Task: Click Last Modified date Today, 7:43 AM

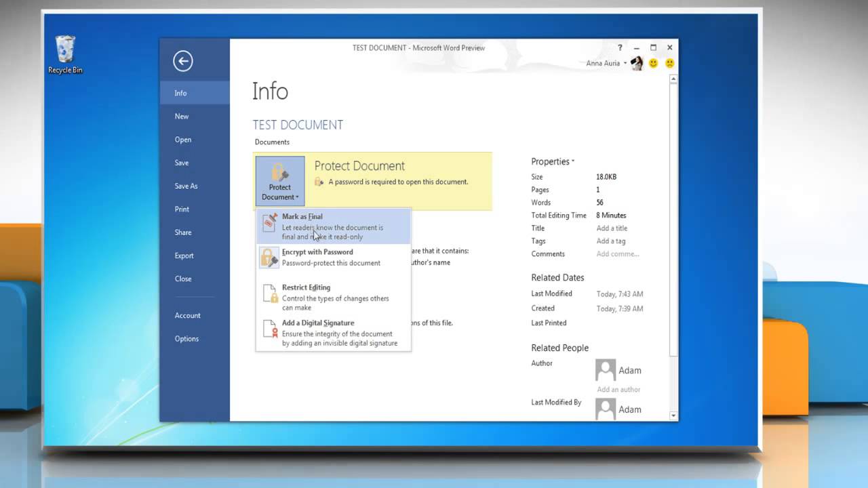Action: click(620, 294)
